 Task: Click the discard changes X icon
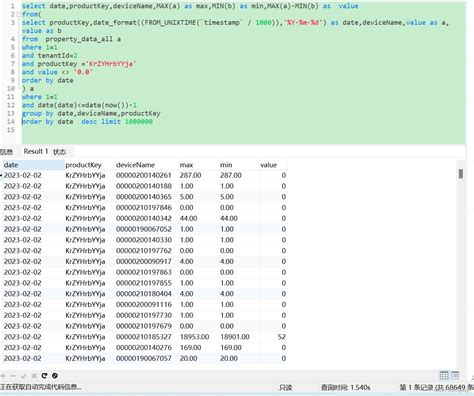click(34, 376)
